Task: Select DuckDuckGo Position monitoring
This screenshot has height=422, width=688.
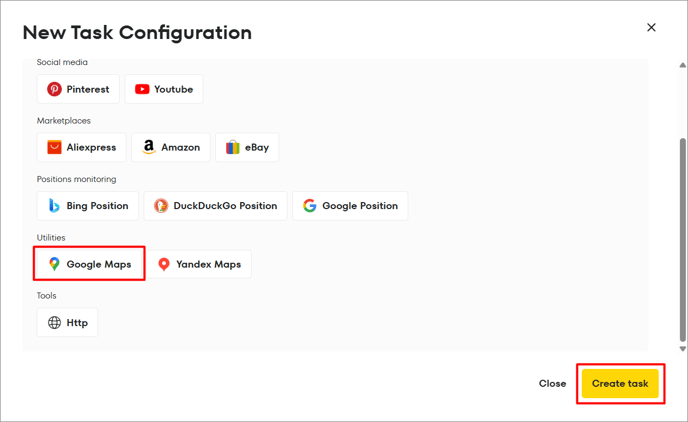Action: [x=215, y=206]
